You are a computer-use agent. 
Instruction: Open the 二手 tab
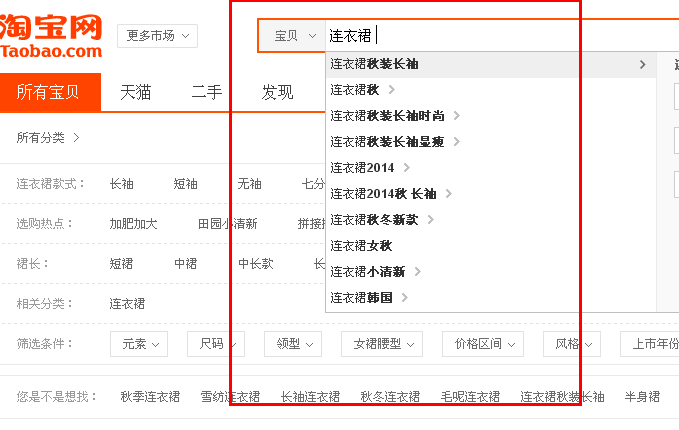[207, 93]
